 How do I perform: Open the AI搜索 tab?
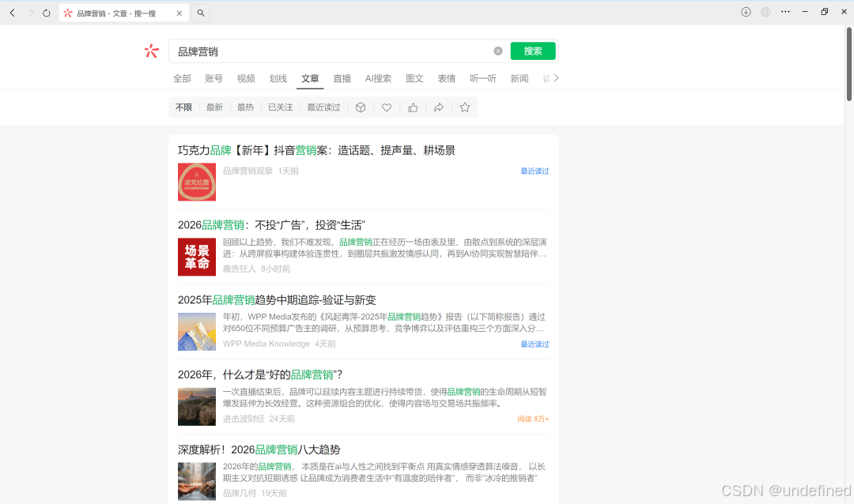378,78
